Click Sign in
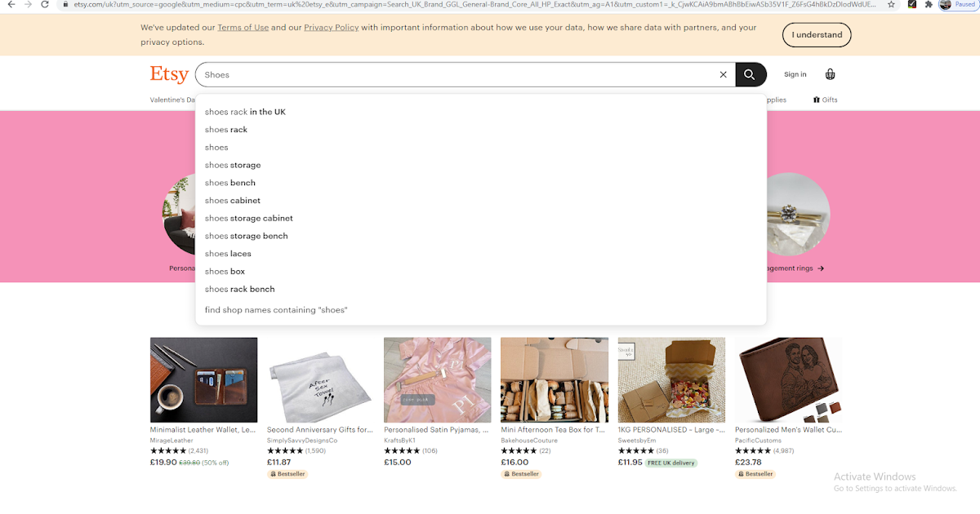 (x=795, y=74)
